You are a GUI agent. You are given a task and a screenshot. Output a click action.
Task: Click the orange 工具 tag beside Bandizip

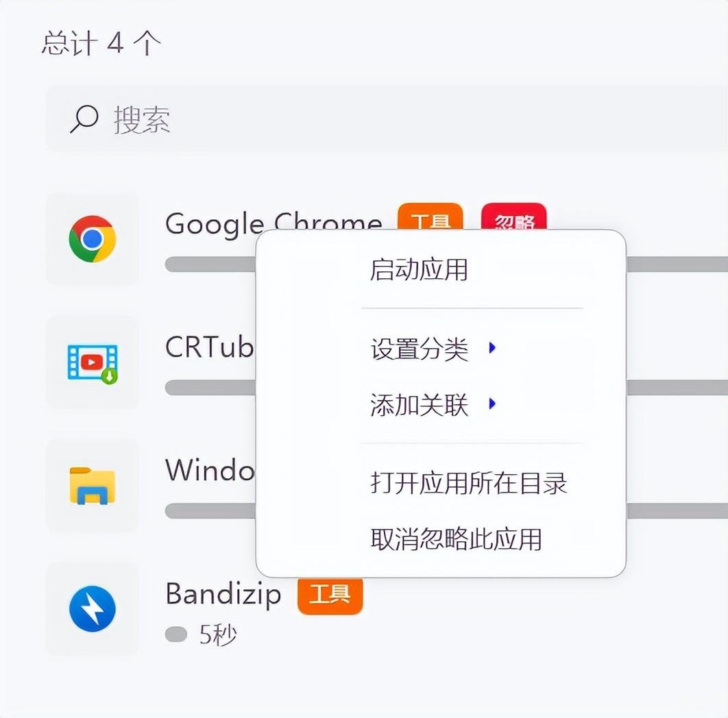tap(330, 595)
